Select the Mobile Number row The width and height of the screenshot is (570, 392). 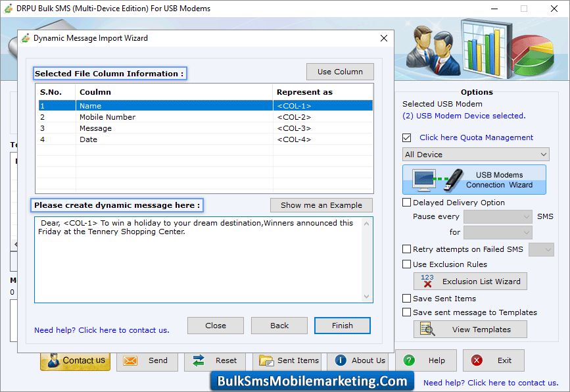click(x=205, y=117)
